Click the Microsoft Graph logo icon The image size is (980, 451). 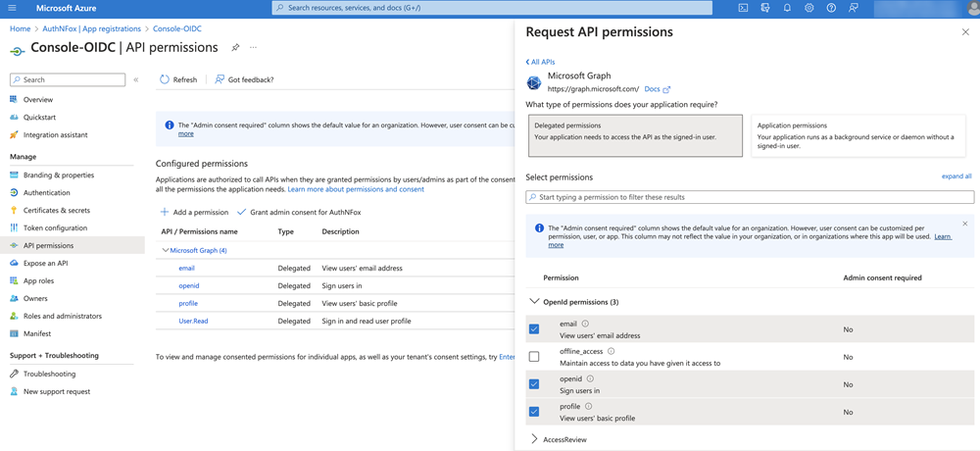coord(534,82)
